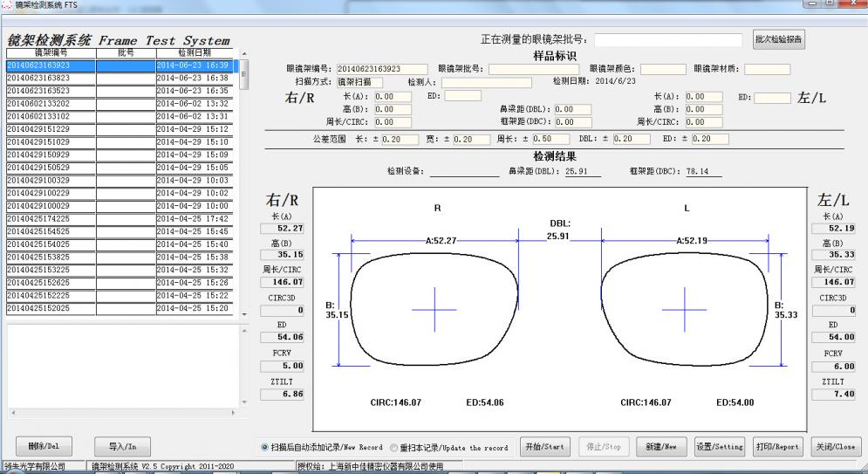Click the left 长(A) nominal value field
Image resolution: width=868 pixels, height=474 pixels.
pyautogui.click(x=704, y=96)
